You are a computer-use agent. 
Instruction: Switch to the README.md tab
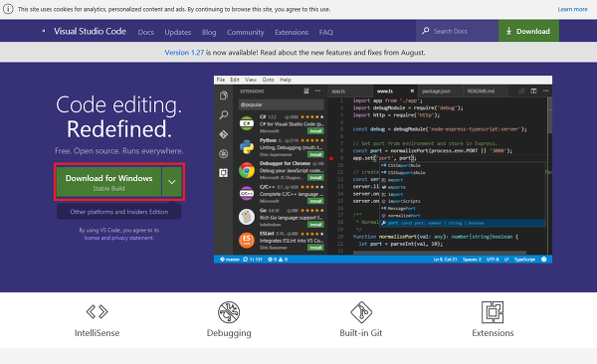pyautogui.click(x=486, y=91)
